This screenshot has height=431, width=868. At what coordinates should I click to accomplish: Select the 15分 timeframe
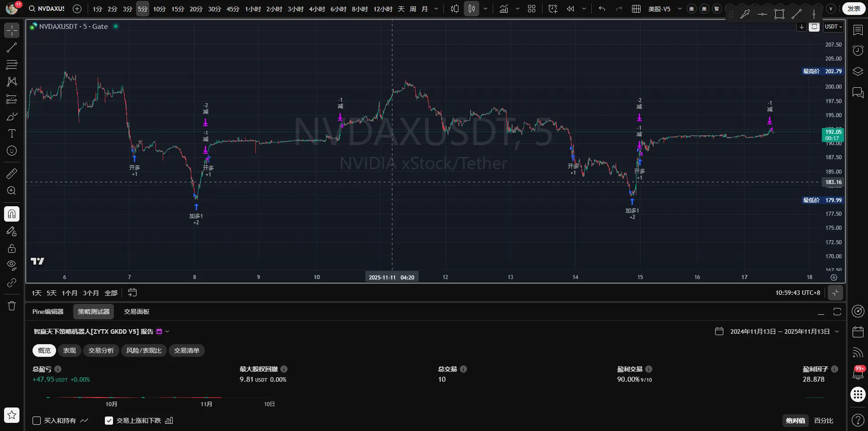178,9
